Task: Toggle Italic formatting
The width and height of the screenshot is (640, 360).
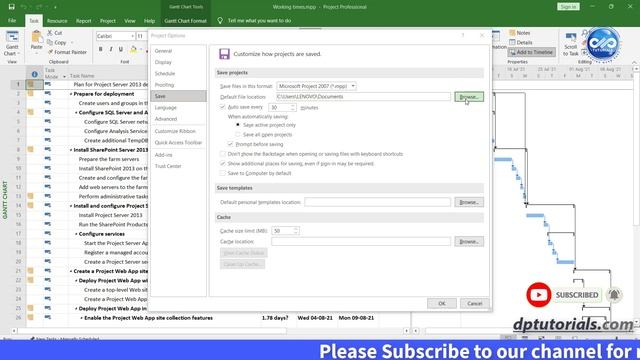Action: click(111, 49)
